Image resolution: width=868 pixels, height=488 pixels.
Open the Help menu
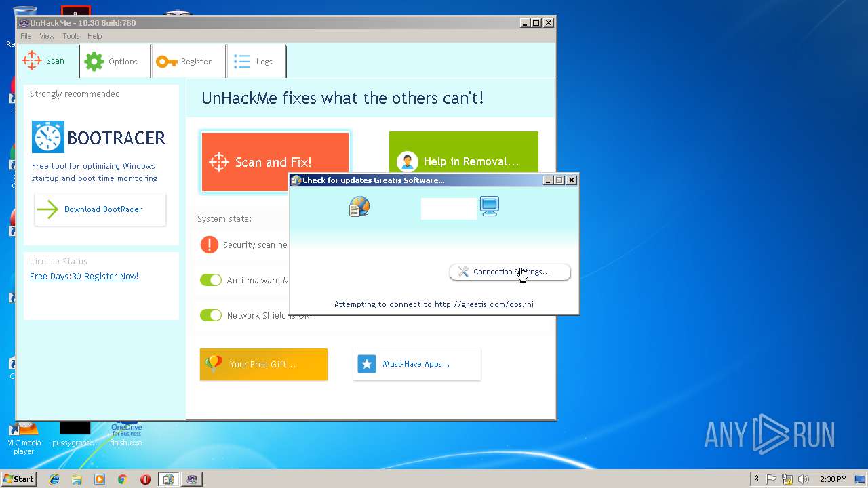click(x=95, y=36)
